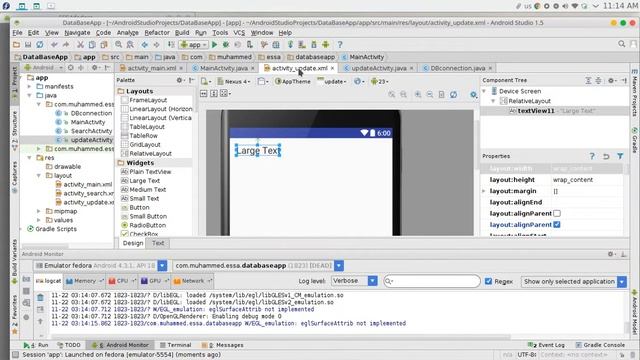Click the logcat search input field

[432, 281]
